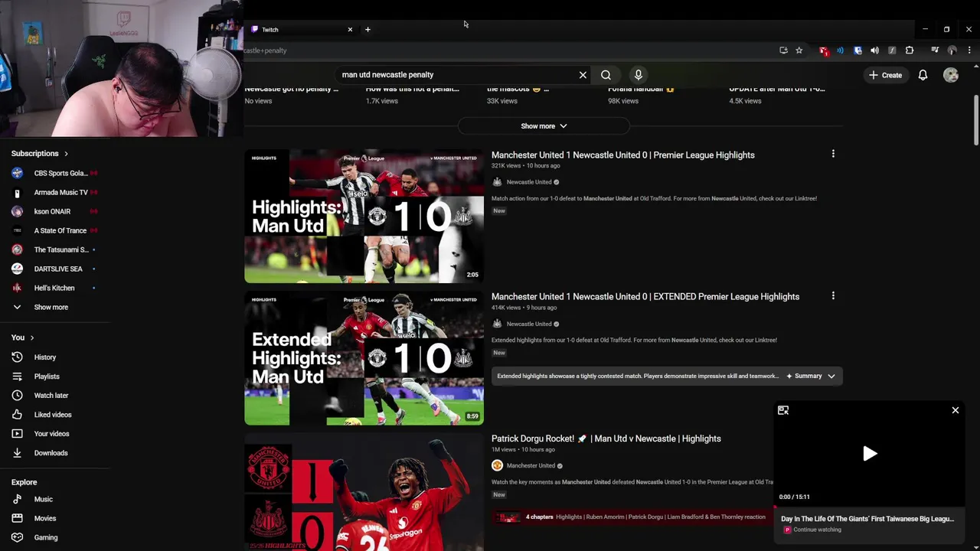Viewport: 980px width, 551px height.
Task: Open the Patrick Dorgu highlights thumbnail
Action: (x=364, y=492)
